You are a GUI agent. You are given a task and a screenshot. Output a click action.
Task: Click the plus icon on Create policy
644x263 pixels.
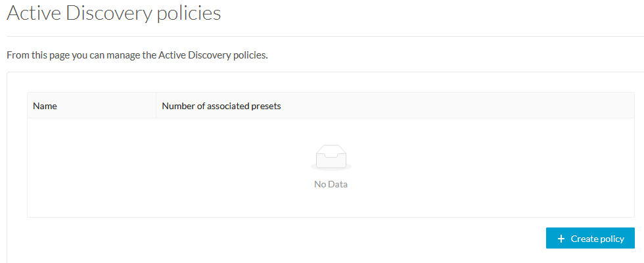coord(561,239)
